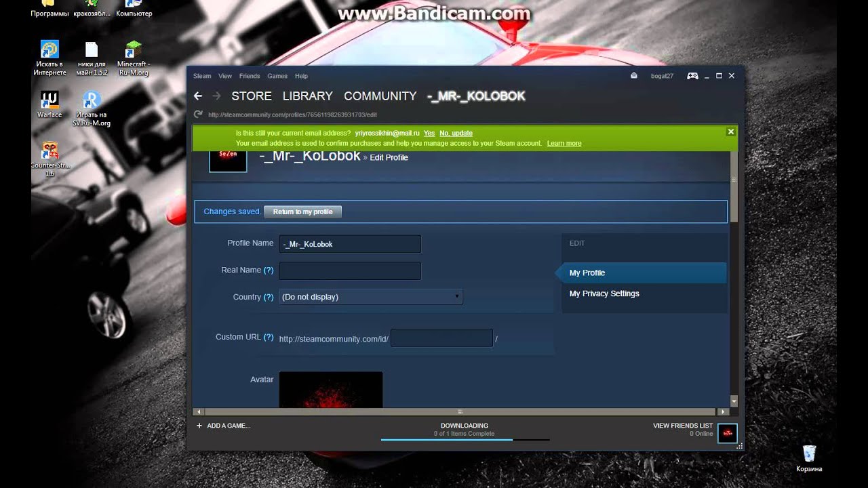
Task: Open the 'ники для майн 1.5.2' text file
Action: click(x=92, y=58)
